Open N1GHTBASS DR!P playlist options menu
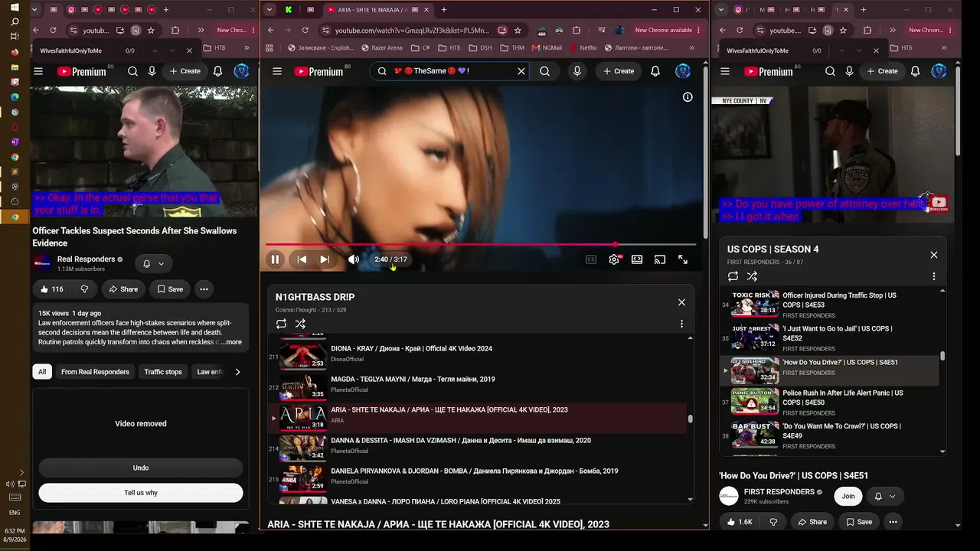980x551 pixels. 681,324
